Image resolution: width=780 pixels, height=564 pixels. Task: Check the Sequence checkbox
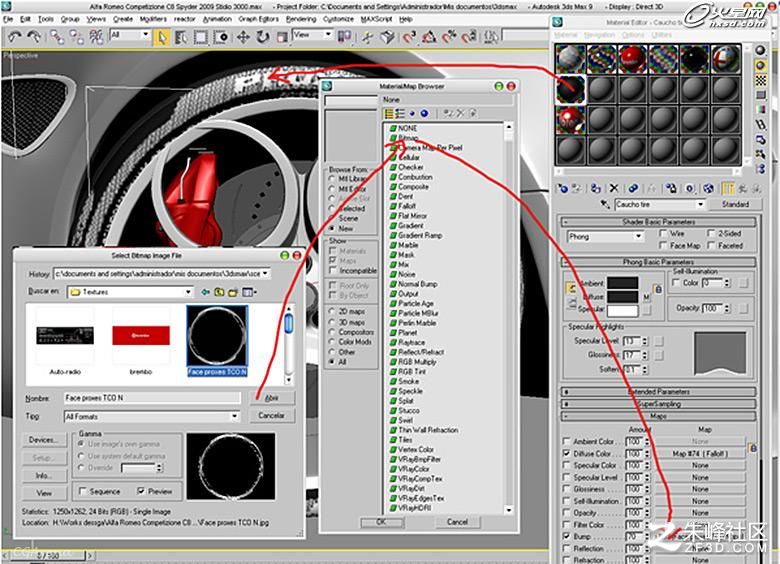(x=83, y=491)
